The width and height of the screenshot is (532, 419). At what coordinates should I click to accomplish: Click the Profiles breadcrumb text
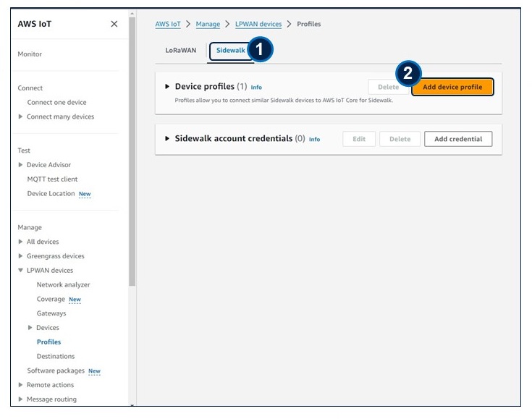coord(309,24)
